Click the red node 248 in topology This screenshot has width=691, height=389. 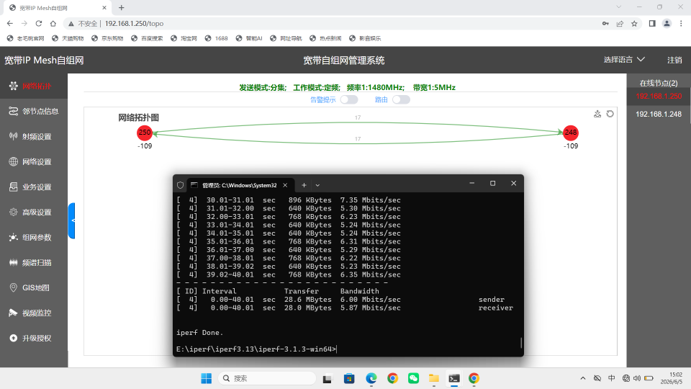coord(570,132)
